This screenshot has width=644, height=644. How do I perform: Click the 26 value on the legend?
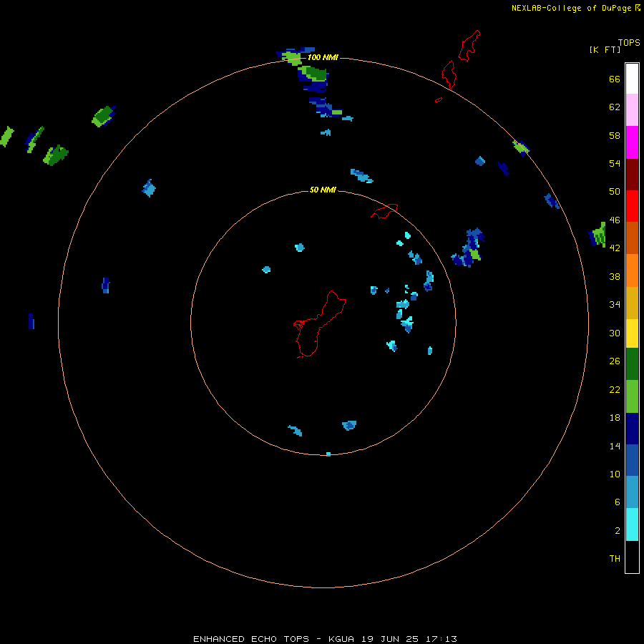coord(615,361)
